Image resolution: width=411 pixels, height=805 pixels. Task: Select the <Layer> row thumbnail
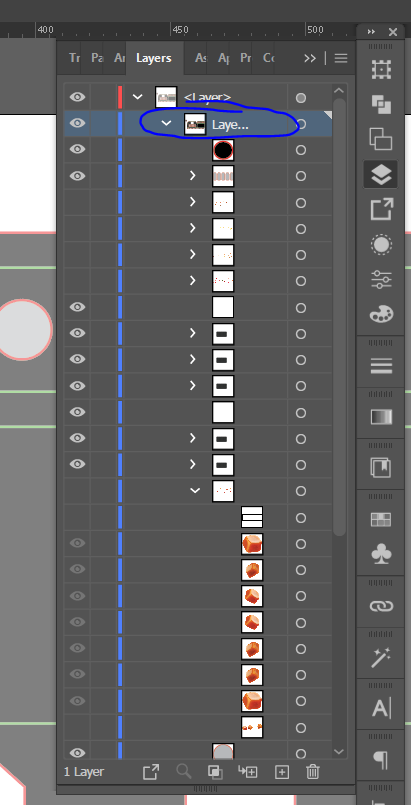[x=166, y=97]
